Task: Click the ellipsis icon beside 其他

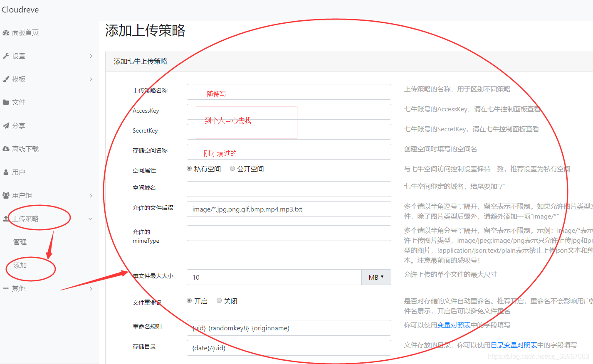Action: coord(6,288)
